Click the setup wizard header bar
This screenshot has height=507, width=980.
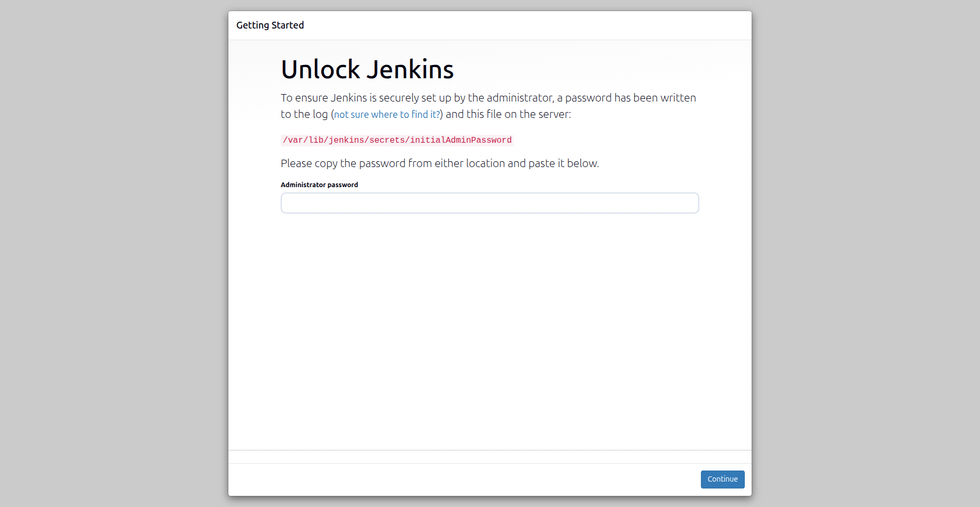click(x=489, y=25)
